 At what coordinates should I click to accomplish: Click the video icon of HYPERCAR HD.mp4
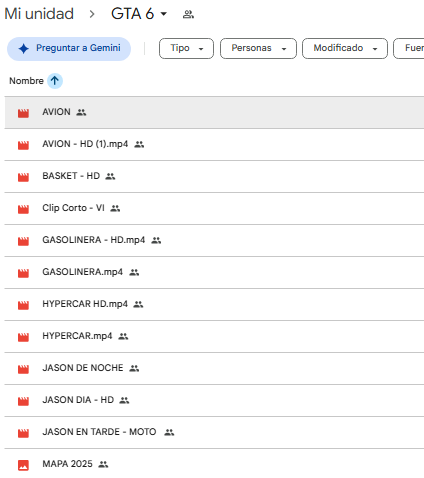23,305
